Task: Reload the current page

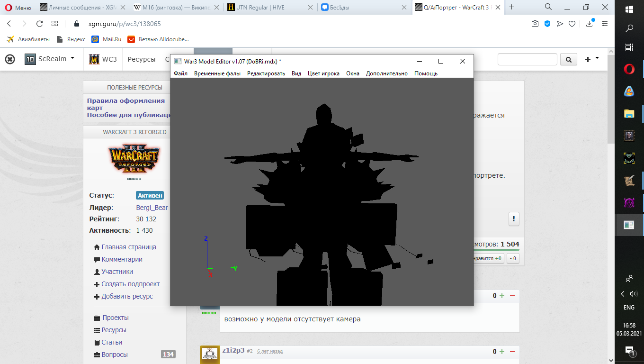Action: tap(40, 24)
